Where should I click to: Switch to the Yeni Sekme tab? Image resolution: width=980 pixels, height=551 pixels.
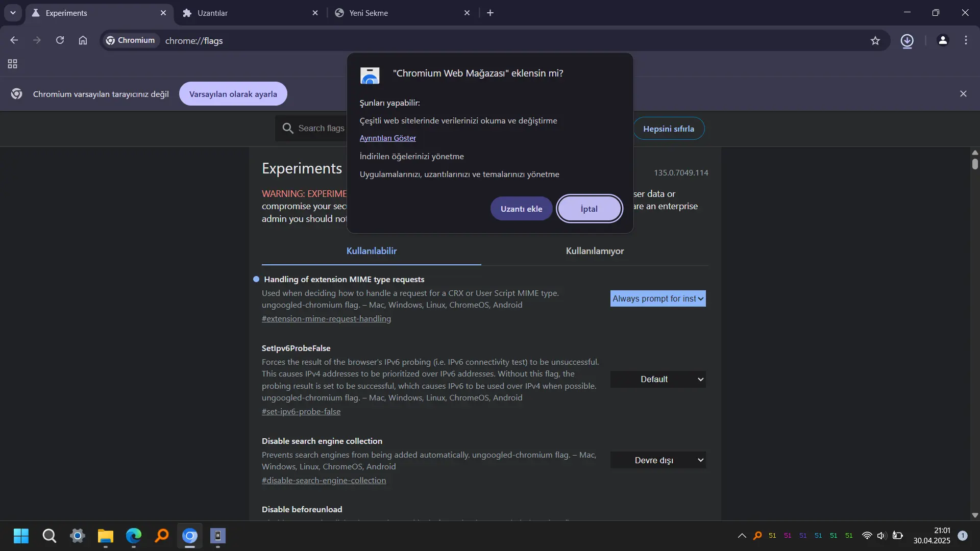(x=403, y=13)
